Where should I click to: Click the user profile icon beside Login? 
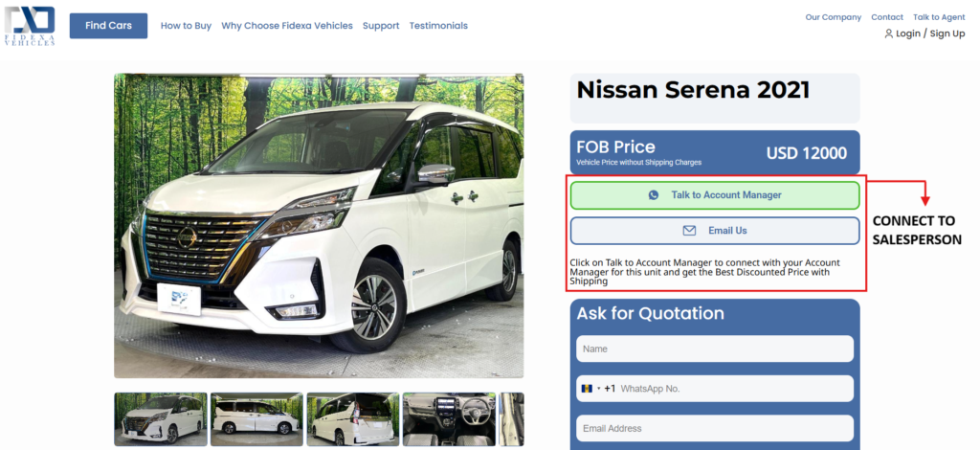point(888,34)
